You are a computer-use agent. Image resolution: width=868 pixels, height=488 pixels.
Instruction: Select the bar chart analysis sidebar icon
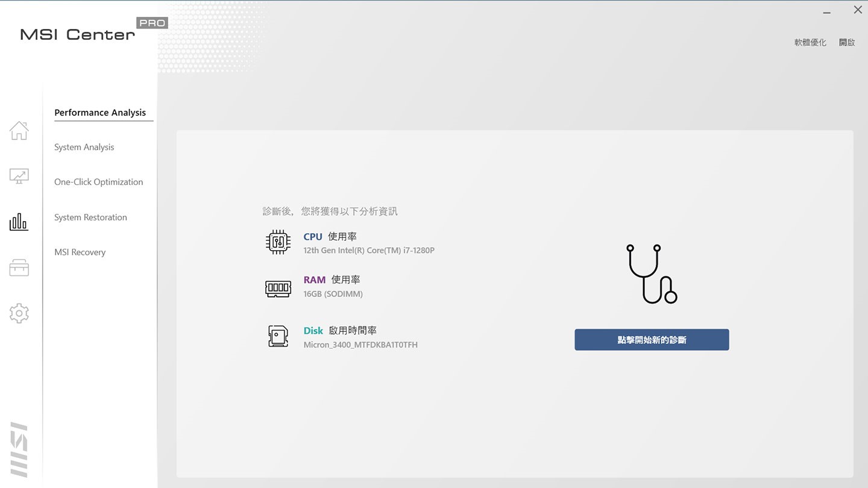click(19, 222)
